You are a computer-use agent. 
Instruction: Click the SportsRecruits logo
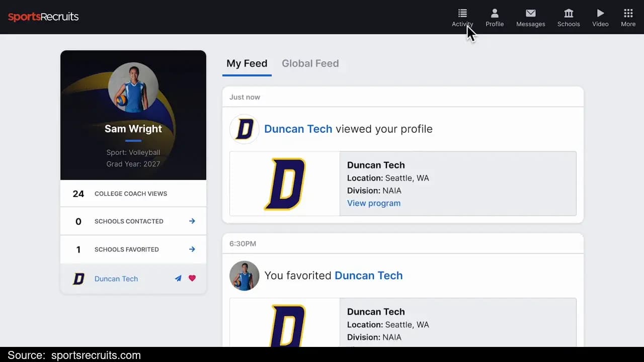43,17
